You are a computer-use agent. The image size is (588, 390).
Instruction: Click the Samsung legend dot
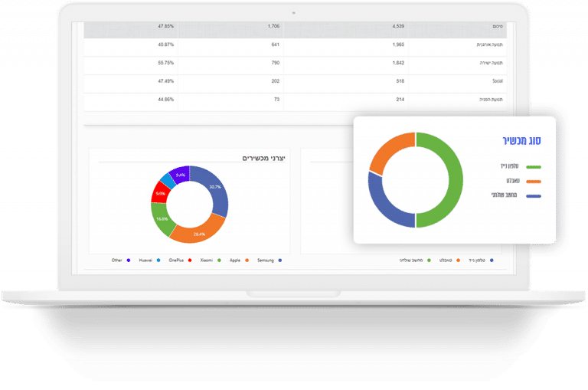pyautogui.click(x=279, y=260)
